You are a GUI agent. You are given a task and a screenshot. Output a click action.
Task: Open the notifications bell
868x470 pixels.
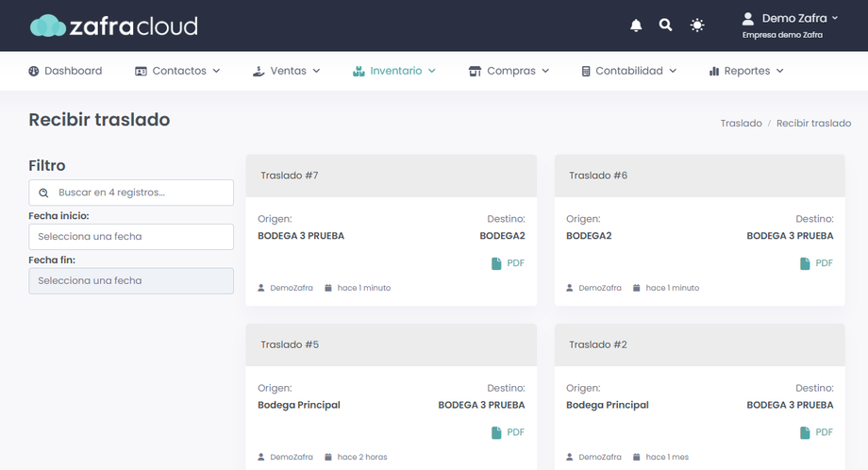[636, 25]
